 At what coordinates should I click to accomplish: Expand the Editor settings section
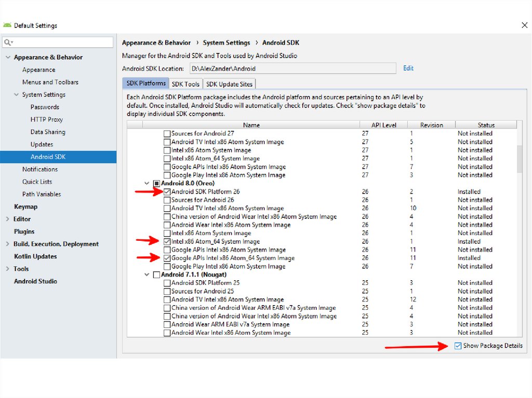7,219
